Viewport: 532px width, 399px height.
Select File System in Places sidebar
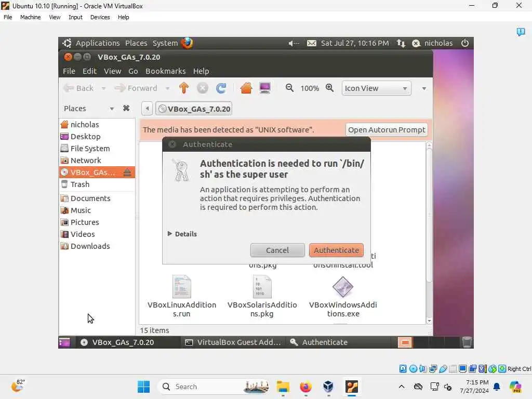97,148
